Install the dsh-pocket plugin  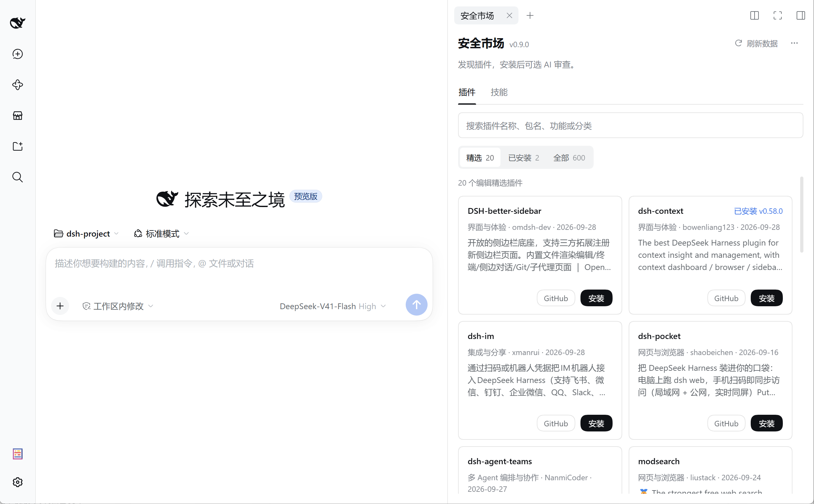click(x=766, y=423)
